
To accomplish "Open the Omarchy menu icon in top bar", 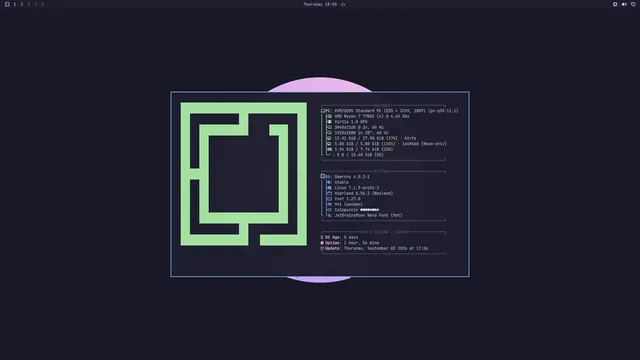I will [x=7, y=4].
